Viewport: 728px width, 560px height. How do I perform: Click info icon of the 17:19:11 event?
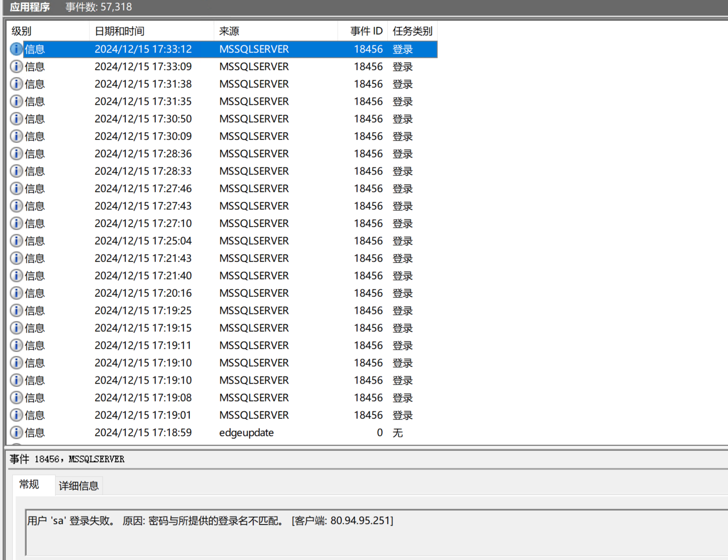click(x=16, y=346)
